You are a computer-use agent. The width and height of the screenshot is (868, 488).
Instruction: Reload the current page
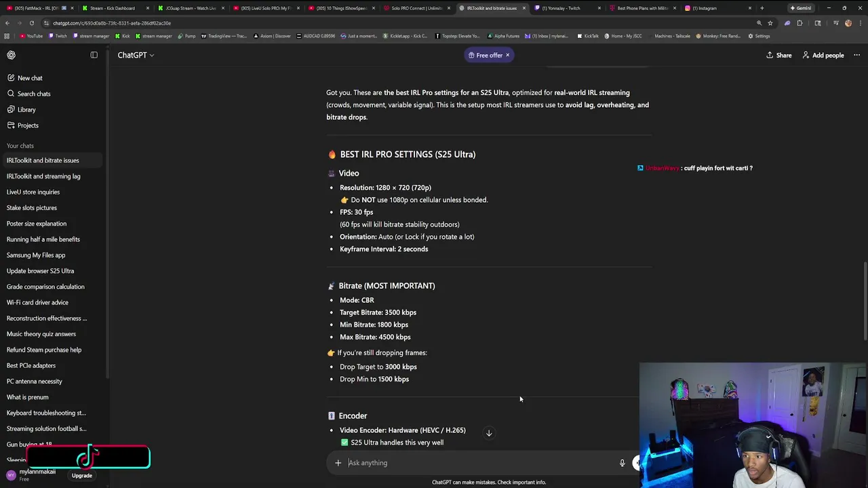[x=31, y=23]
